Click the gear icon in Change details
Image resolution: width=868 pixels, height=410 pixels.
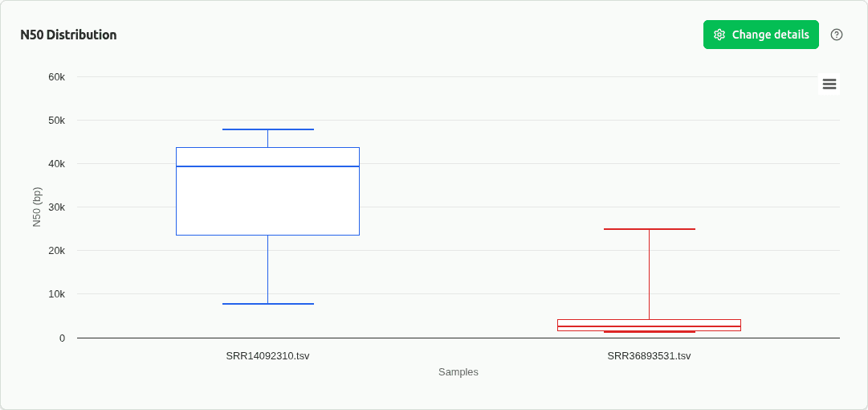719,35
